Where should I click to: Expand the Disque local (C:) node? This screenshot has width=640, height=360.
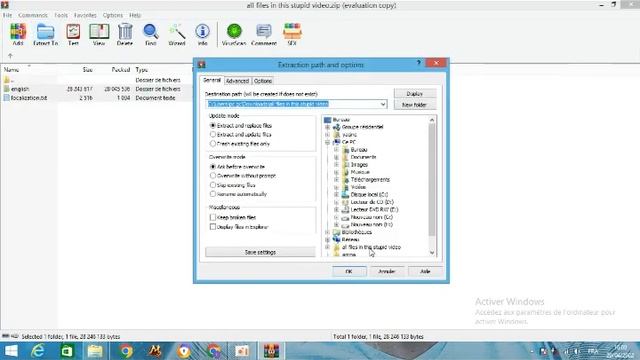pos(336,195)
